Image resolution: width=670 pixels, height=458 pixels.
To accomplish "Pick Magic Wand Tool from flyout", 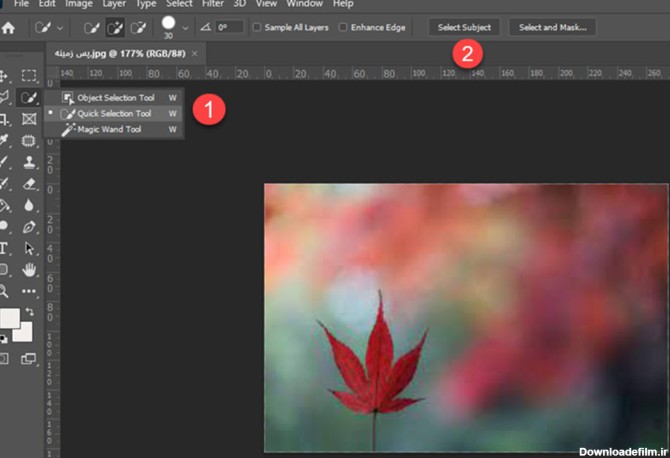I will click(115, 129).
